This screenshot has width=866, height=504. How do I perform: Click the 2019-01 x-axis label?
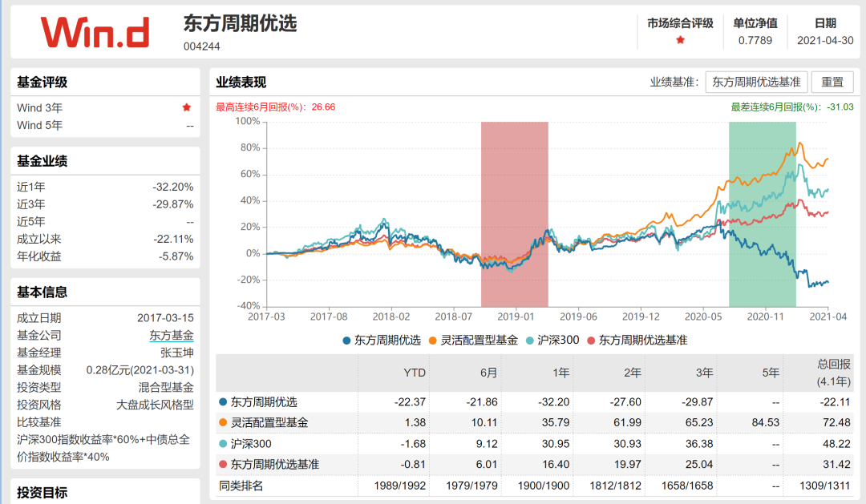pos(516,317)
